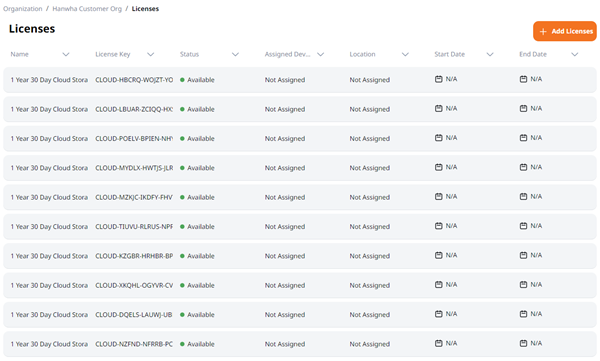Screen dimensions: 600x361
Task: Click green Available dot on CLOUD-DQELS row
Action: [x=182, y=315]
